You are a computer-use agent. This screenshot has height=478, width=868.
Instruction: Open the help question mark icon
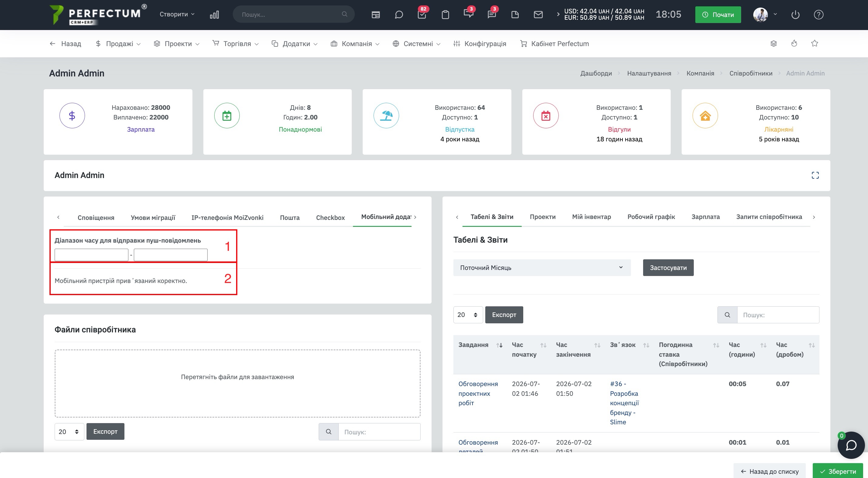[819, 15]
